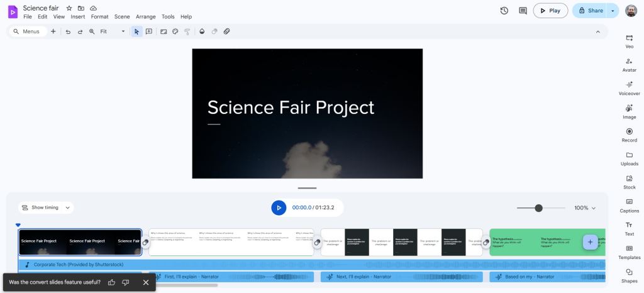Image resolution: width=644 pixels, height=293 pixels.
Task: Open the Edit menu
Action: click(x=42, y=17)
